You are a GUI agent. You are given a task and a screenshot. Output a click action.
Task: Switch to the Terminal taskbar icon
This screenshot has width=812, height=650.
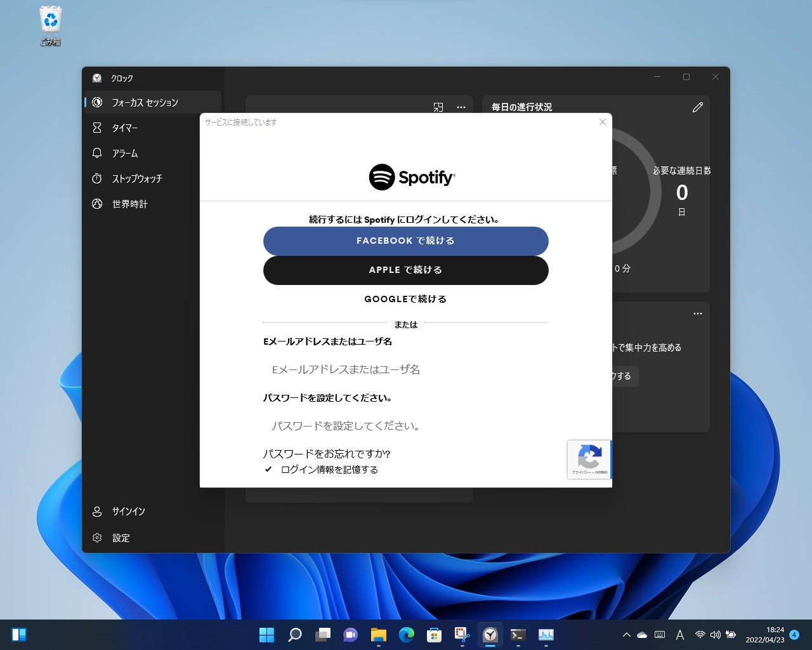[x=518, y=635]
